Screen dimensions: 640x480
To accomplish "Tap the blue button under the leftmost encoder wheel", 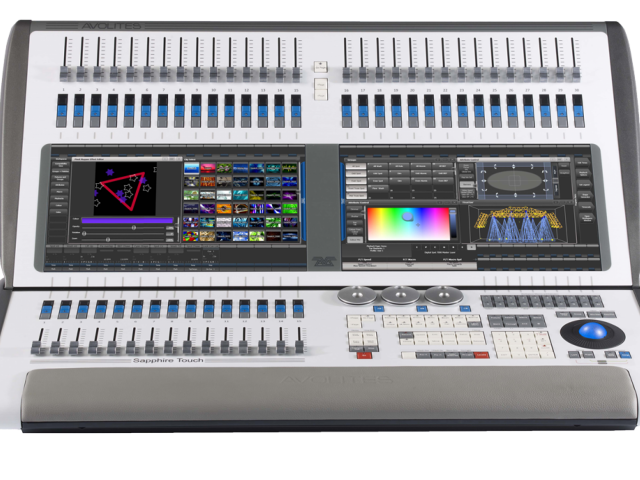I will pos(379,309).
